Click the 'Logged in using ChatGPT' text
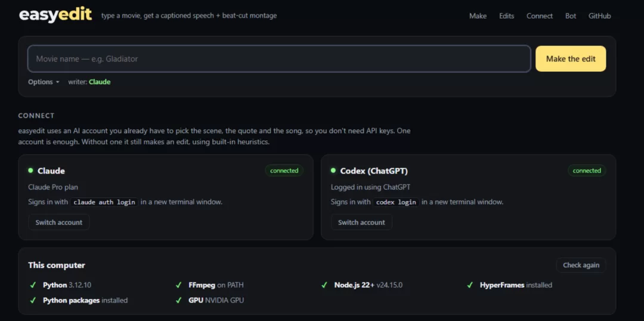 (x=370, y=187)
